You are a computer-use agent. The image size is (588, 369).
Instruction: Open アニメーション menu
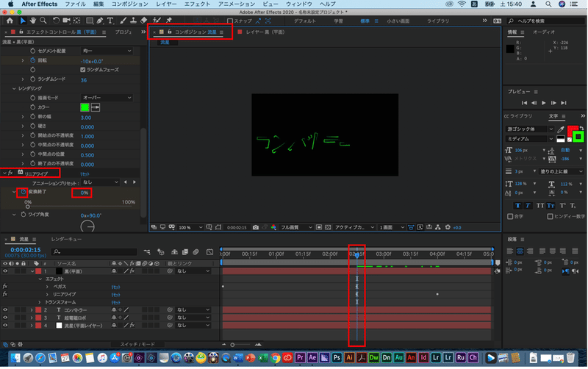(x=237, y=4)
